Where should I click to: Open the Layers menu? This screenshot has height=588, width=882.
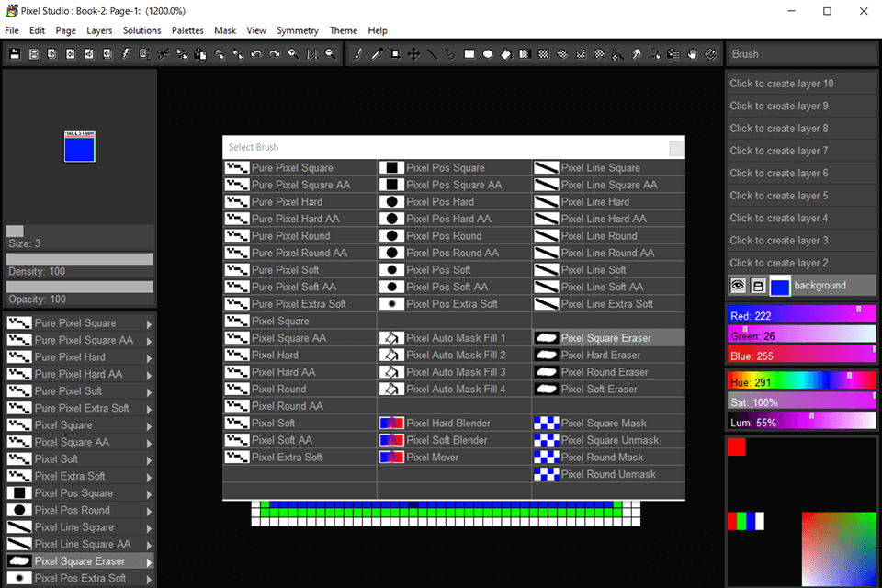99,30
